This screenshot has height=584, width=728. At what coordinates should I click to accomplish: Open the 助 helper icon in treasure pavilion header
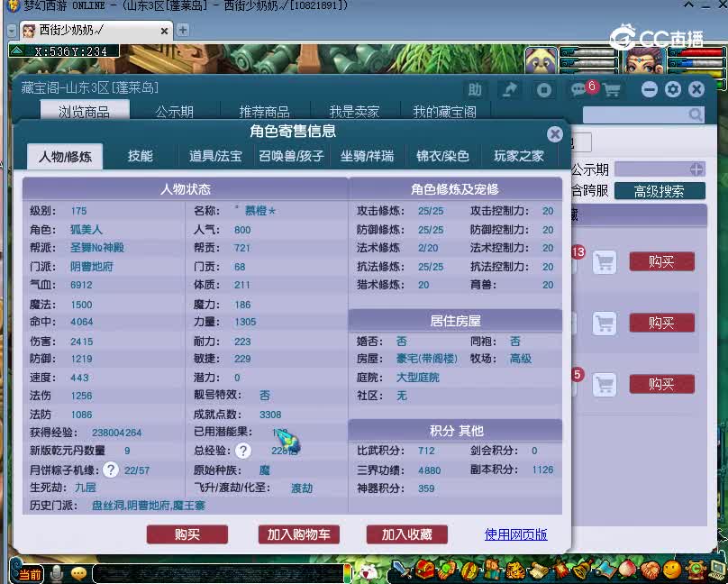click(475, 89)
